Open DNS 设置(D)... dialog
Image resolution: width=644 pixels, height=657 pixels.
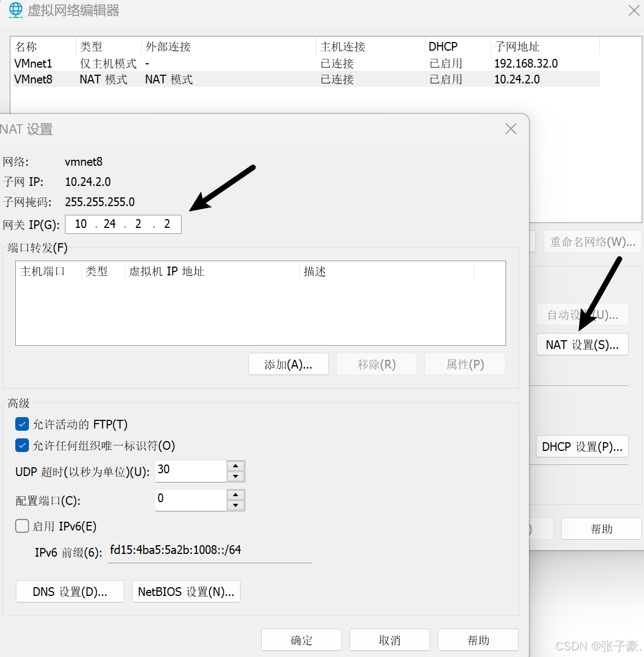(70, 592)
